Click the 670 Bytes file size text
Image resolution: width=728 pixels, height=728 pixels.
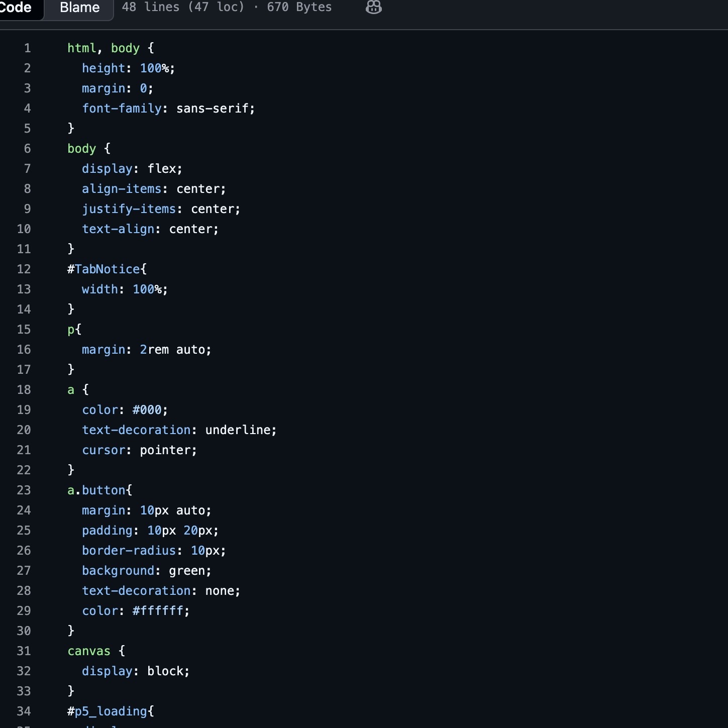click(299, 8)
